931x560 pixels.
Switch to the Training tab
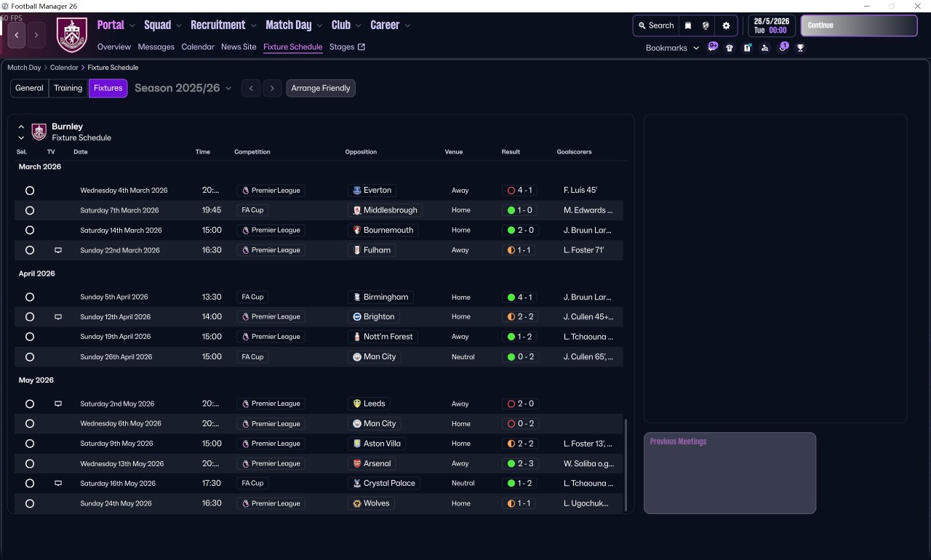click(68, 88)
